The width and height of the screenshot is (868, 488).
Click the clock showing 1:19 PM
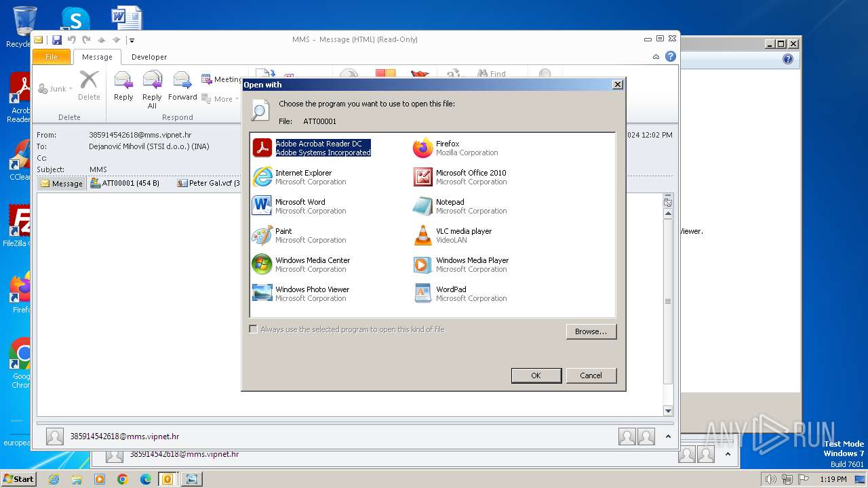[833, 479]
